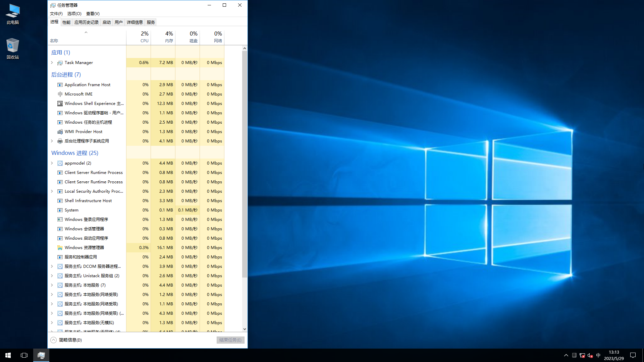This screenshot has height=362, width=644.
Task: Expand the Task Manager app entry
Action: 52,63
